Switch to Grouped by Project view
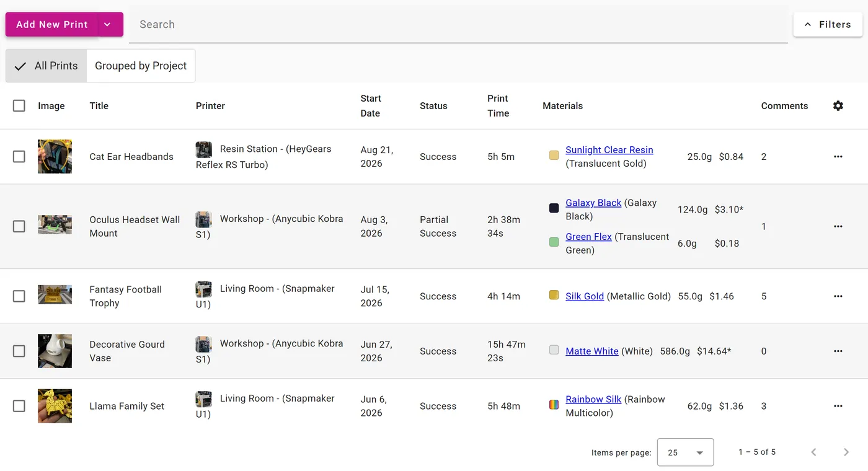The width and height of the screenshot is (868, 471). (141, 66)
